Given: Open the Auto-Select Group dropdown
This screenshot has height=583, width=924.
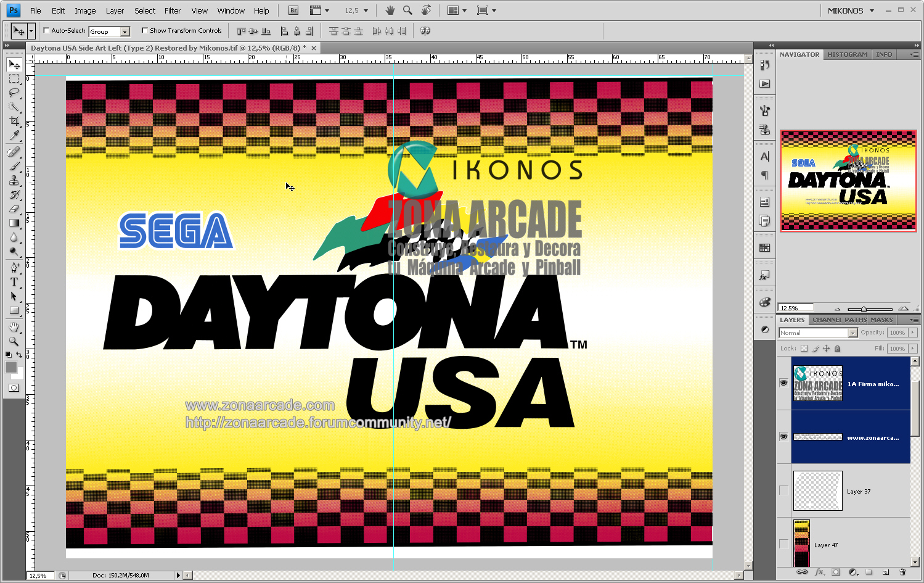Looking at the screenshot, I should (x=125, y=31).
